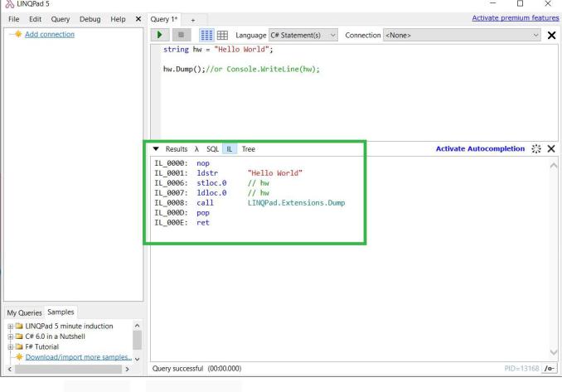Open the Help menu

pos(118,19)
